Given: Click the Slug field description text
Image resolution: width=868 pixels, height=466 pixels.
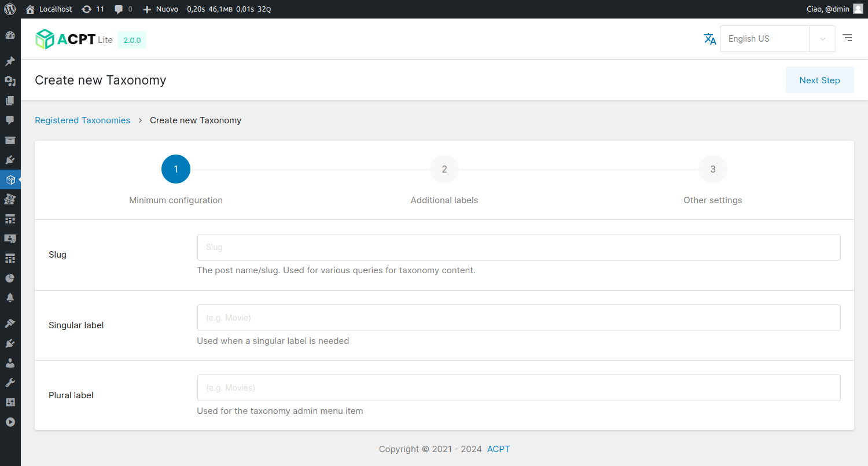Looking at the screenshot, I should tap(336, 270).
